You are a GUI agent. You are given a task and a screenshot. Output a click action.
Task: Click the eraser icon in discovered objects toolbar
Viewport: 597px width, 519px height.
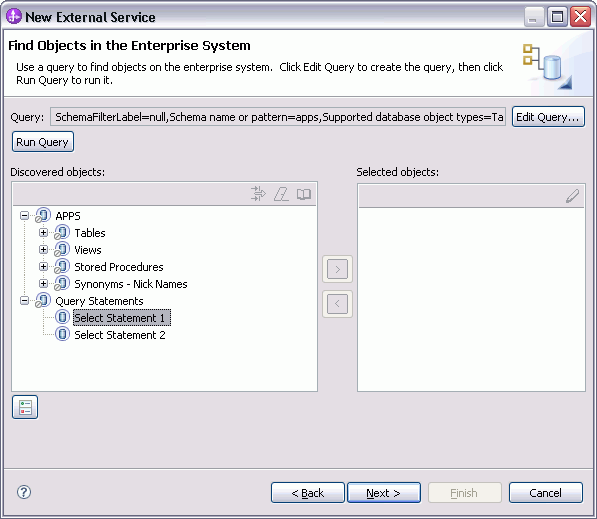pos(281,194)
